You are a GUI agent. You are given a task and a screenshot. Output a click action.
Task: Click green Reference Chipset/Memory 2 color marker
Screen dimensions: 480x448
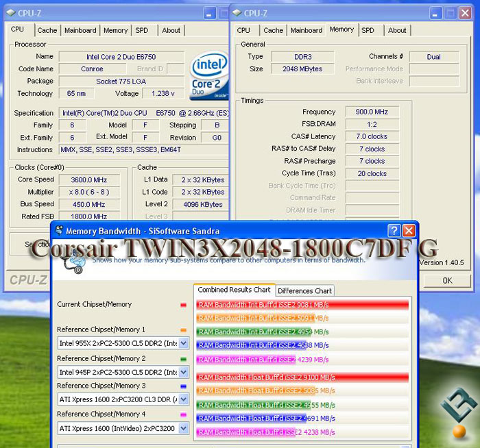tap(183, 359)
